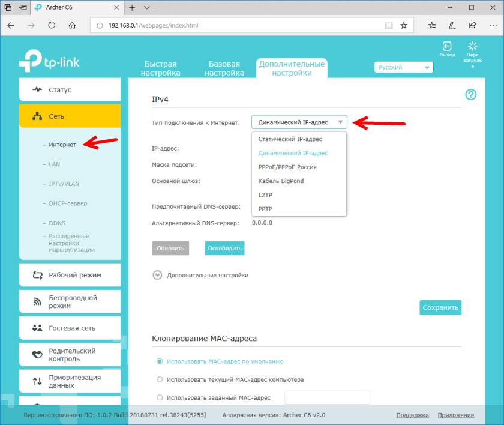Screen dimensions: 504x425
Task: Open Гостевая сеть sidebar section
Action: click(70, 328)
